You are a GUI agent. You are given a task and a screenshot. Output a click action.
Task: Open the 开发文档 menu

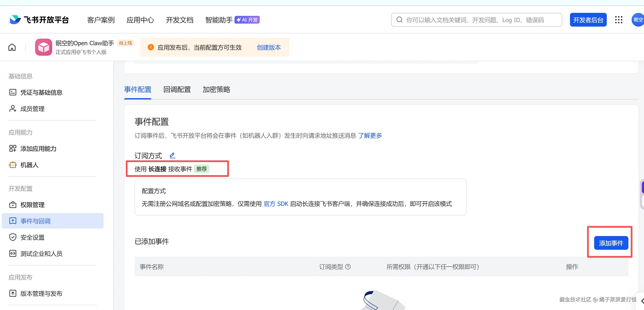[x=180, y=20]
